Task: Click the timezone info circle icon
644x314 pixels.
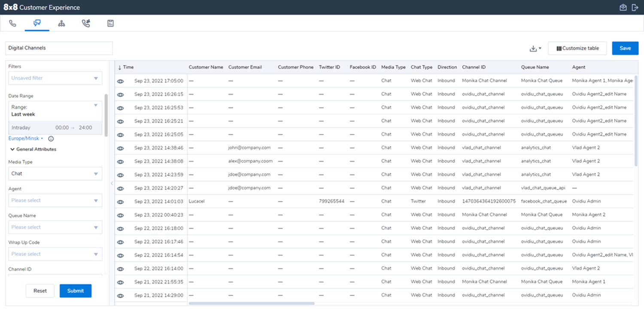Action: [x=51, y=139]
